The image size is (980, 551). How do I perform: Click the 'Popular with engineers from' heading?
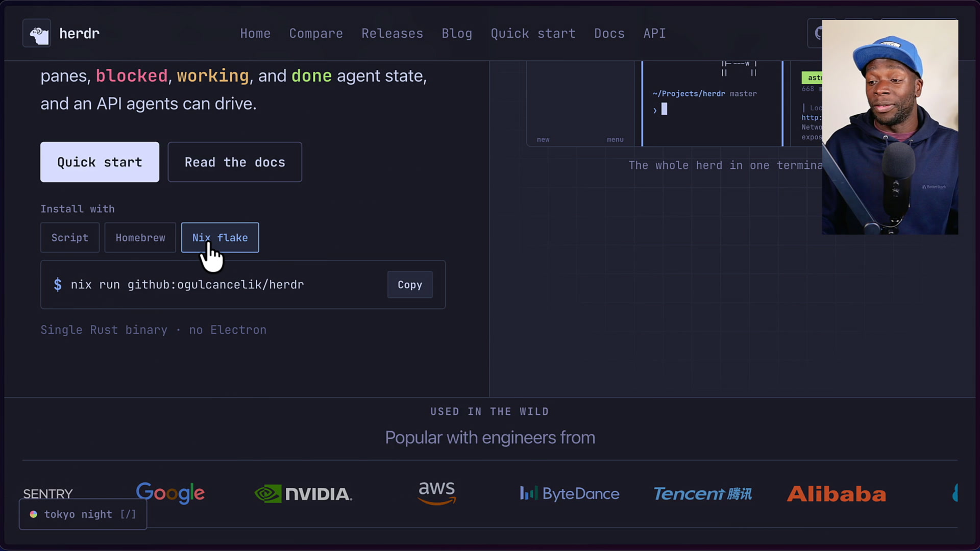click(x=490, y=438)
